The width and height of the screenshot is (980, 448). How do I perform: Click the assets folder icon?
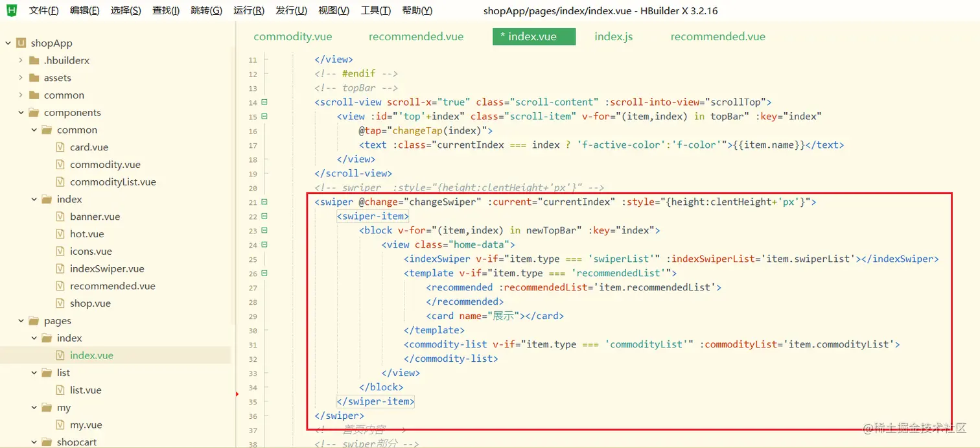tap(34, 78)
